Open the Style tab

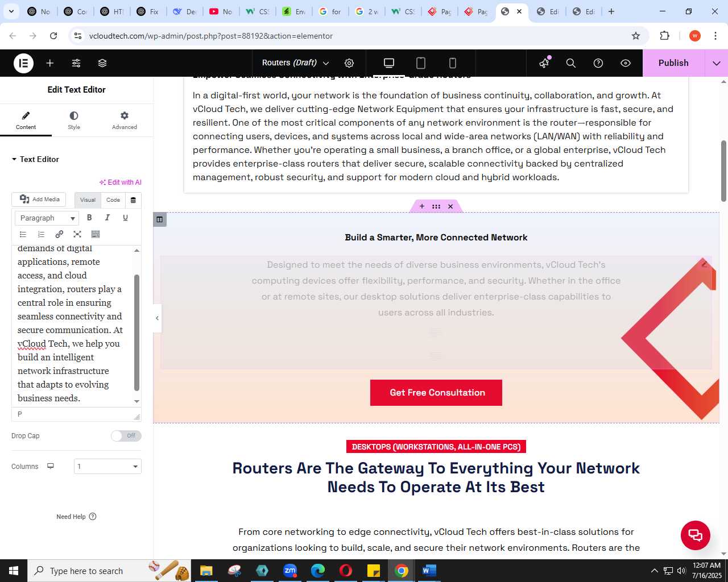tap(74, 120)
